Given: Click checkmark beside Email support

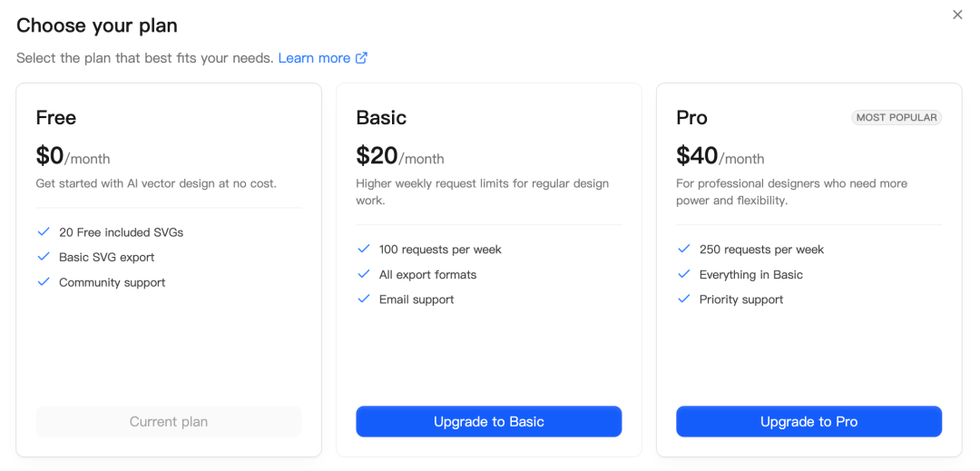Looking at the screenshot, I should pos(364,299).
